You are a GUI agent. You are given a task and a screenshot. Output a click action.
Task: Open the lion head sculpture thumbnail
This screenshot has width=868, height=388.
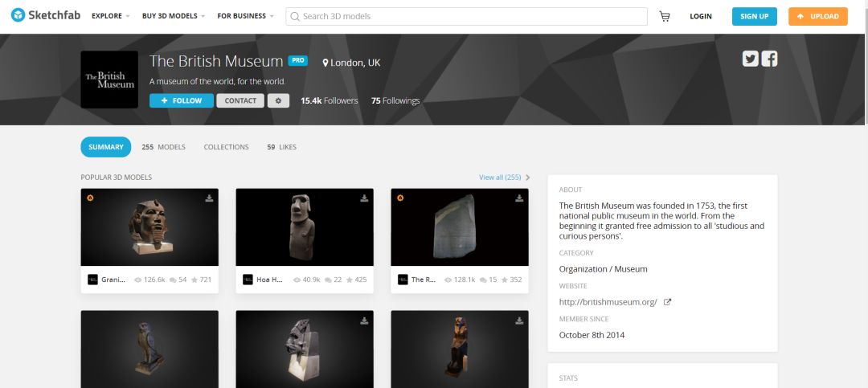[305, 349]
